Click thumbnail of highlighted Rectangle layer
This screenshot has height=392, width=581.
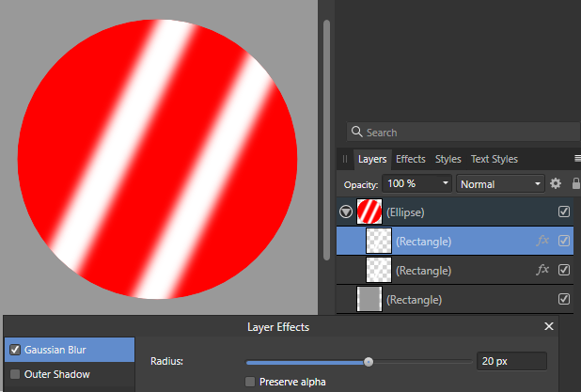379,241
